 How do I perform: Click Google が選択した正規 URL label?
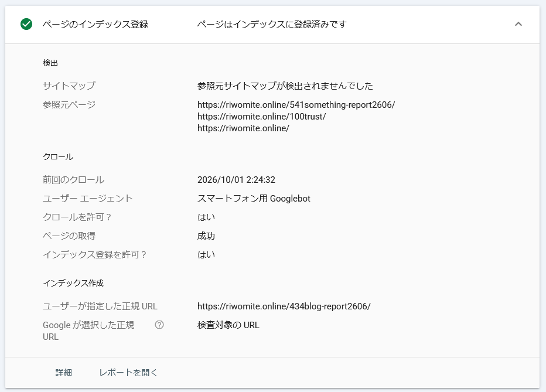pyautogui.click(x=88, y=330)
